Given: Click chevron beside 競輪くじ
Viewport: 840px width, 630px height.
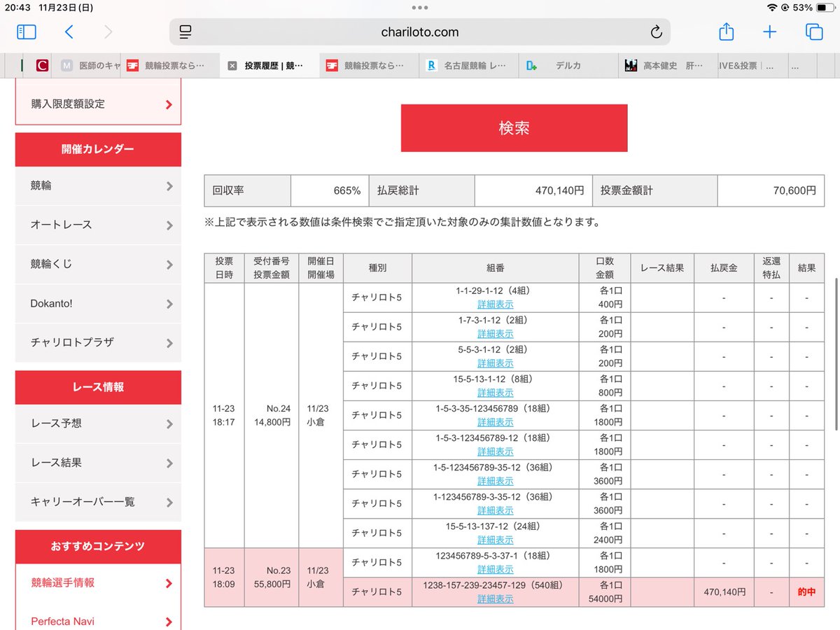Looking at the screenshot, I should click(x=169, y=265).
